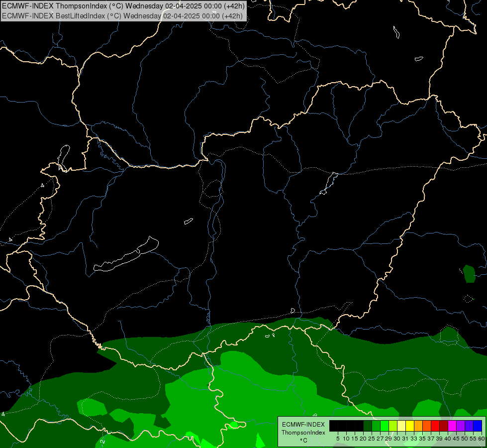Choose the orange 33–35 legend swatch
Viewport: 487px width, 448px height.
(x=418, y=426)
